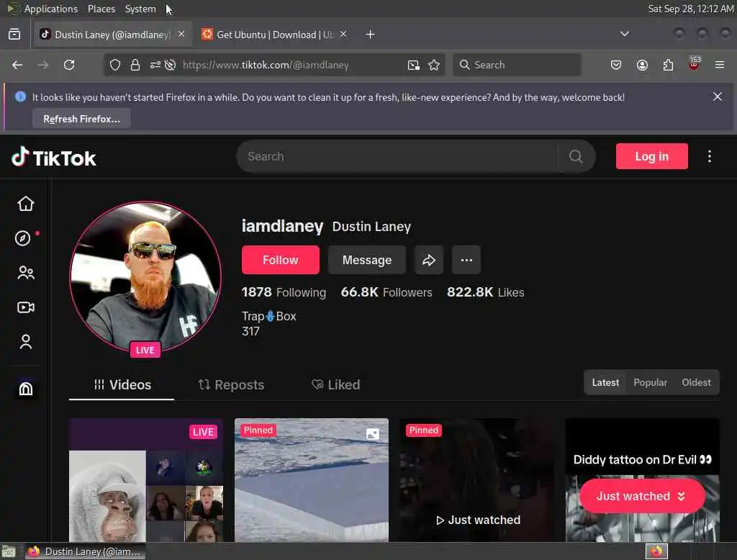The image size is (737, 560).
Task: Open a new tab with the plus button
Action: (371, 35)
